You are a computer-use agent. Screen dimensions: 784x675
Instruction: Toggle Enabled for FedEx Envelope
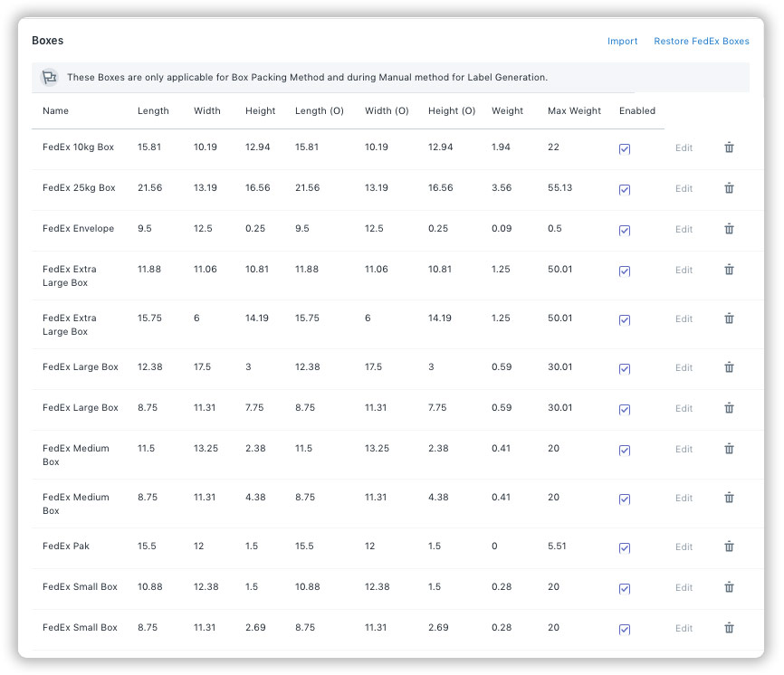click(625, 231)
